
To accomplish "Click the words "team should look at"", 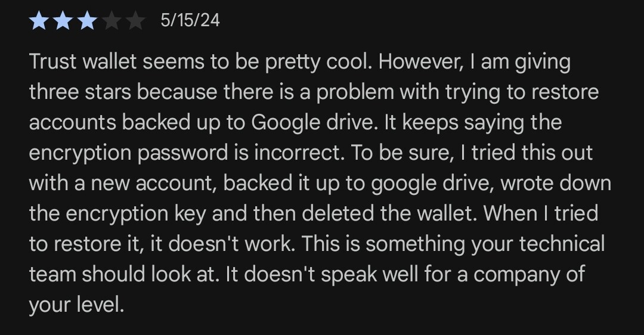I will click(x=123, y=274).
